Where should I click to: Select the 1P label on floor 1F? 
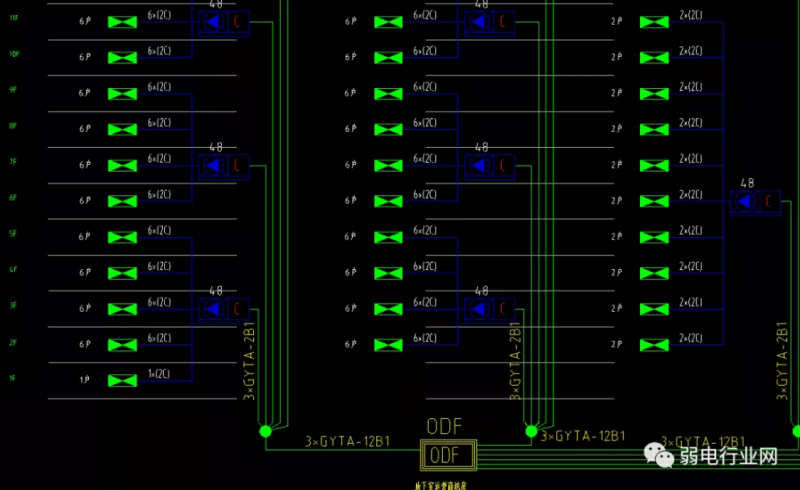tap(85, 381)
